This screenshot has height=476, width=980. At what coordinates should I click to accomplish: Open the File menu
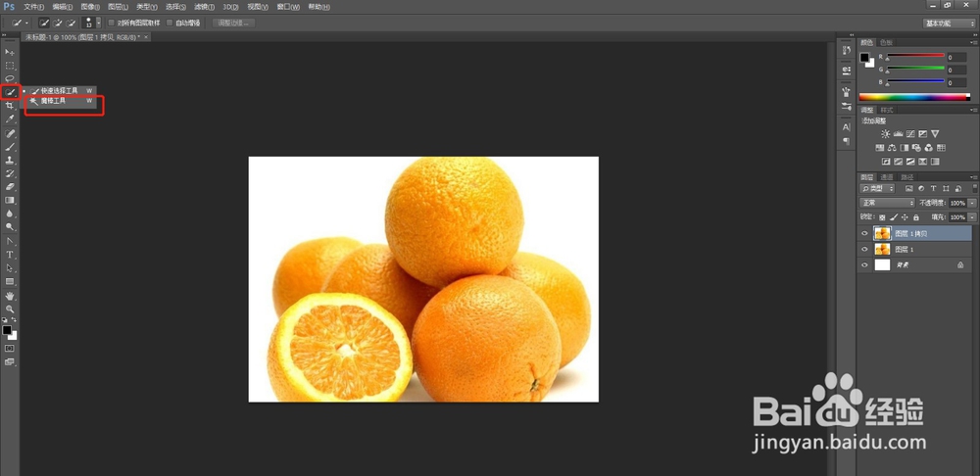point(33,7)
